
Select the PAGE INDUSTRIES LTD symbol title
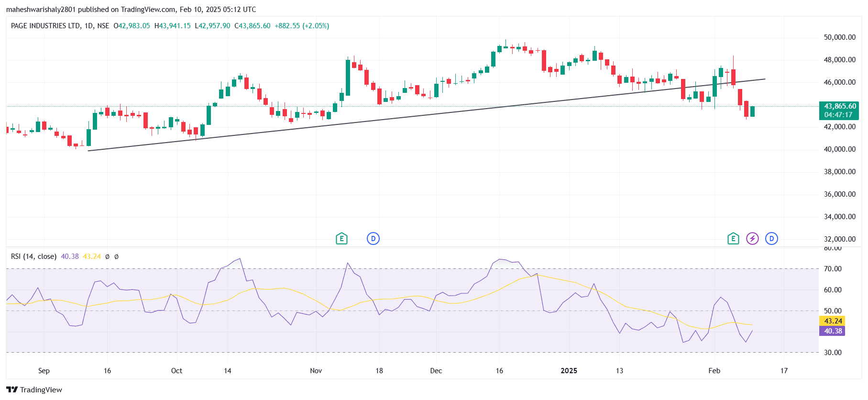pos(45,26)
